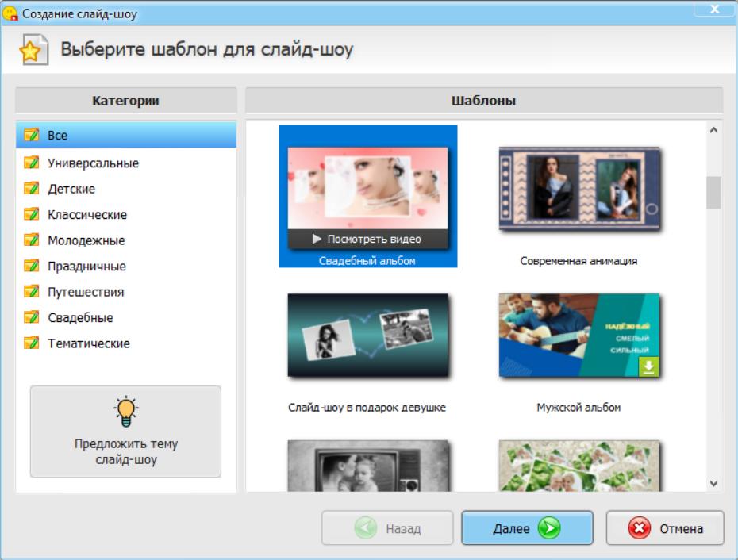Click the play icon on Свадебный альбом preview
This screenshot has height=560, width=738.
pyautogui.click(x=317, y=239)
